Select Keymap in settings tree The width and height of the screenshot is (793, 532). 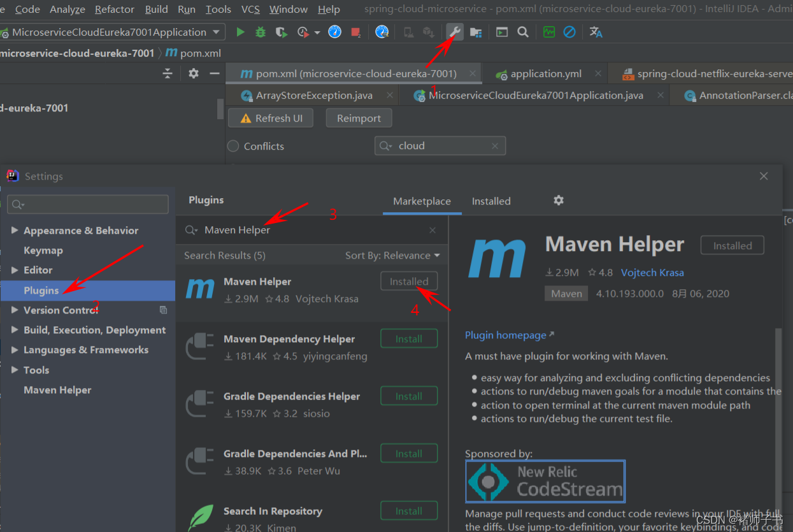(43, 250)
